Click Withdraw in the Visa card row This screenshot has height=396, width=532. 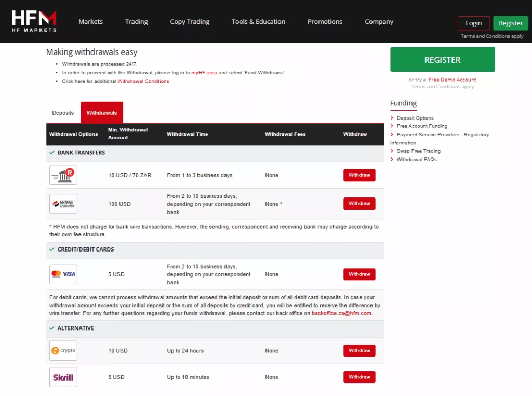pos(360,274)
